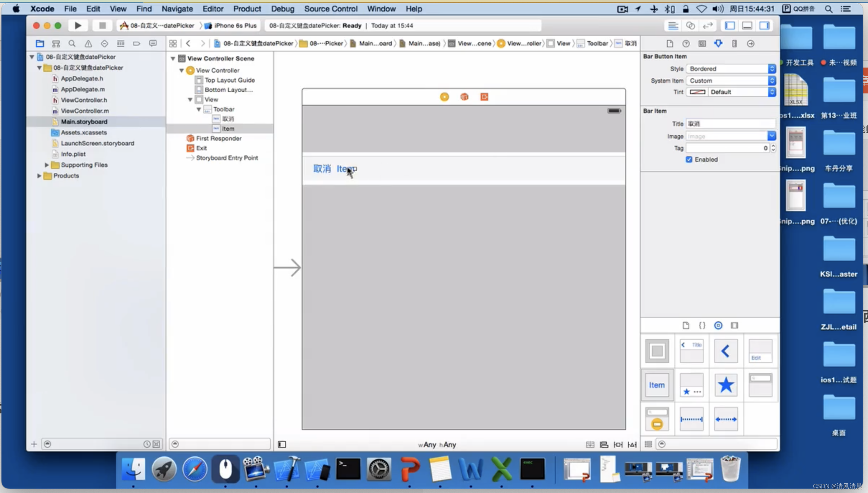868x493 pixels.
Task: Open the Product menu
Action: 247,8
